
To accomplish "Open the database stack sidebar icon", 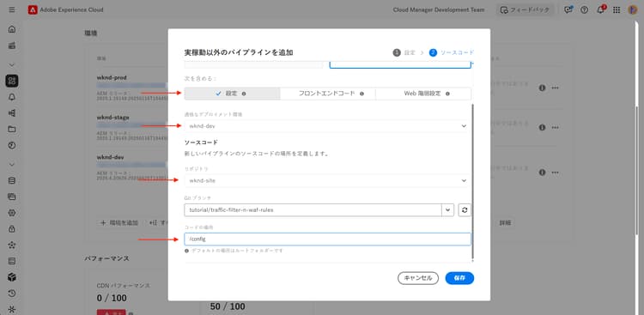I will point(12,180).
